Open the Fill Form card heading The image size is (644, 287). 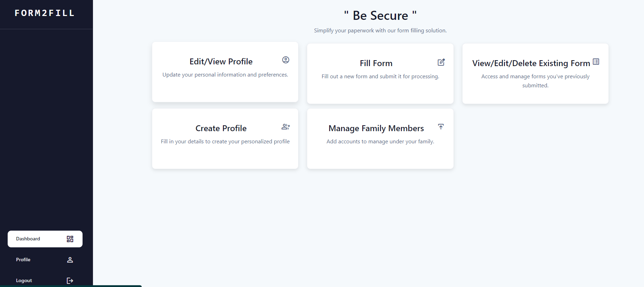tap(376, 63)
